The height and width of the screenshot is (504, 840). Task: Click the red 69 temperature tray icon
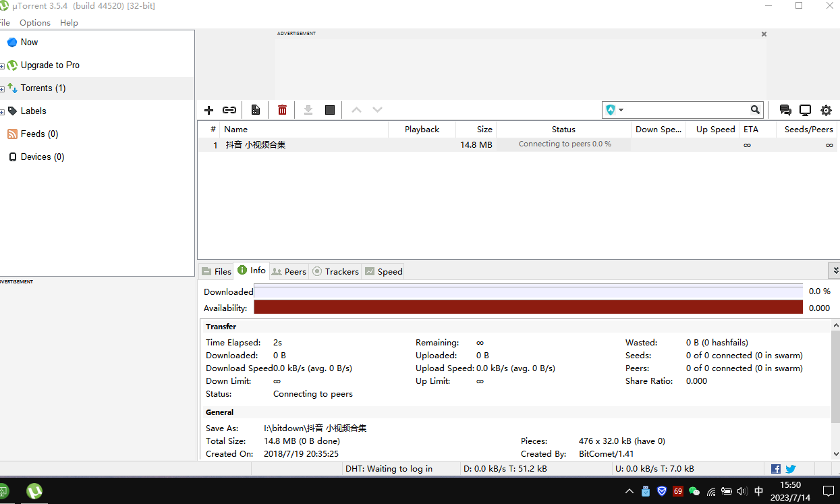tap(678, 491)
